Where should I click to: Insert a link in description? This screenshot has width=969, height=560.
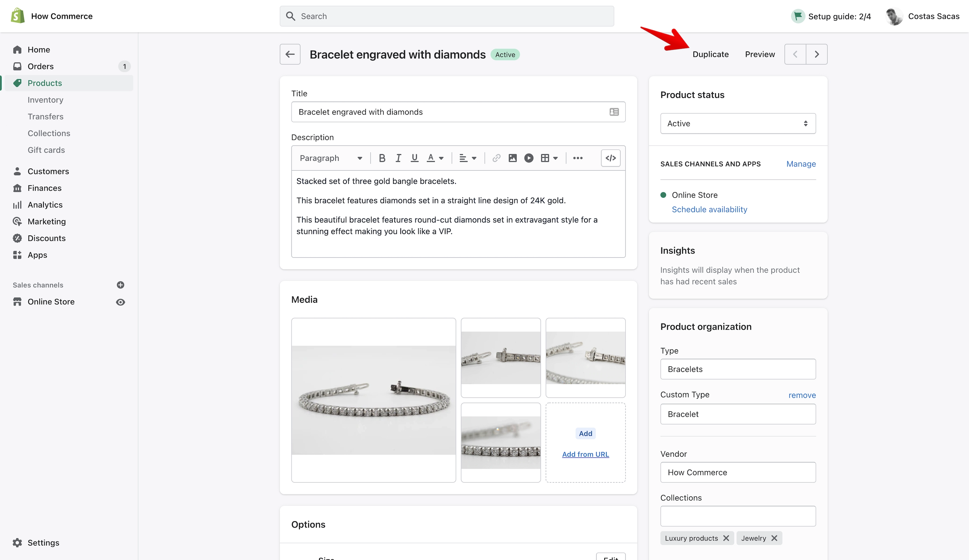tap(496, 158)
